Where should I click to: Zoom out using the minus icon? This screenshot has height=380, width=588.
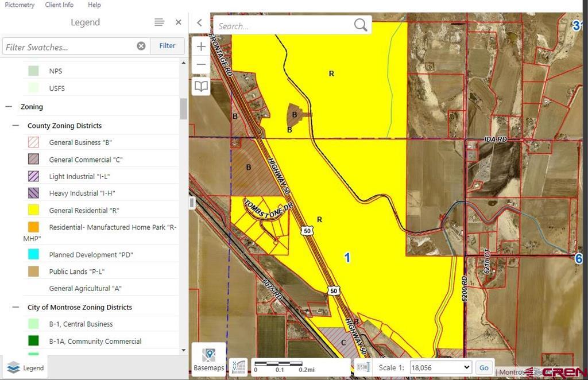201,64
